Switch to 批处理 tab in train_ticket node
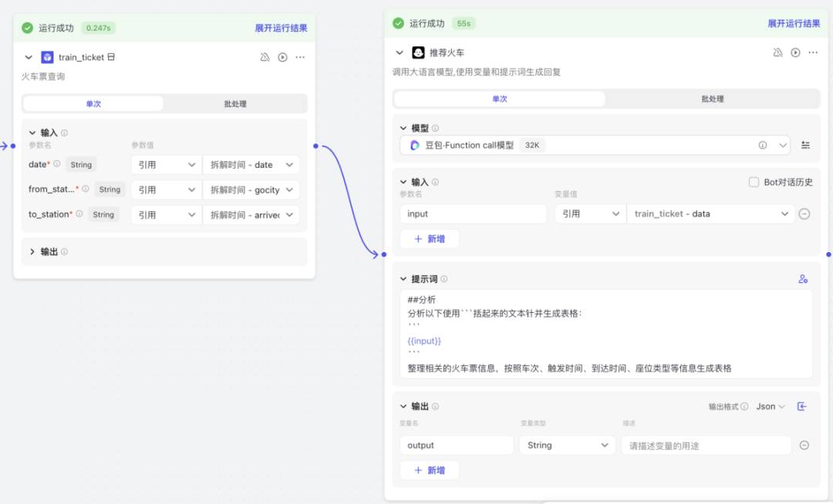This screenshot has height=504, width=833. [x=235, y=103]
